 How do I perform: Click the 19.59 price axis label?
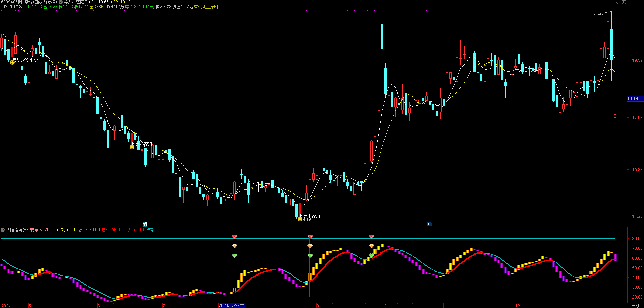[637, 60]
